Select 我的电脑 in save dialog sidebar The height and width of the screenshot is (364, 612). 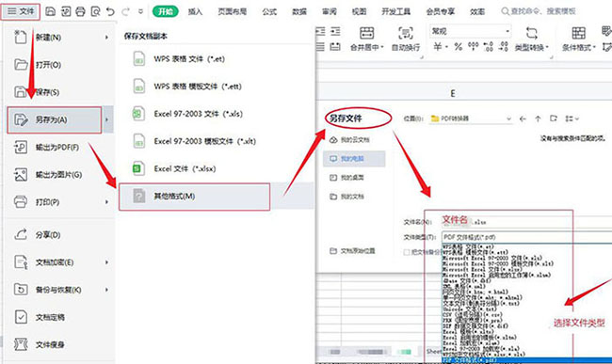[354, 159]
